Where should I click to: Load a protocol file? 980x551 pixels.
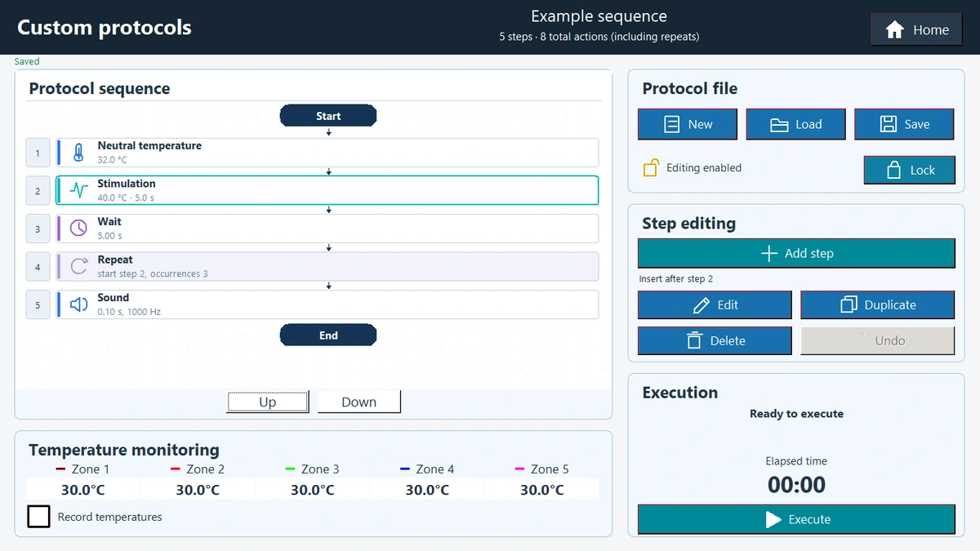795,124
